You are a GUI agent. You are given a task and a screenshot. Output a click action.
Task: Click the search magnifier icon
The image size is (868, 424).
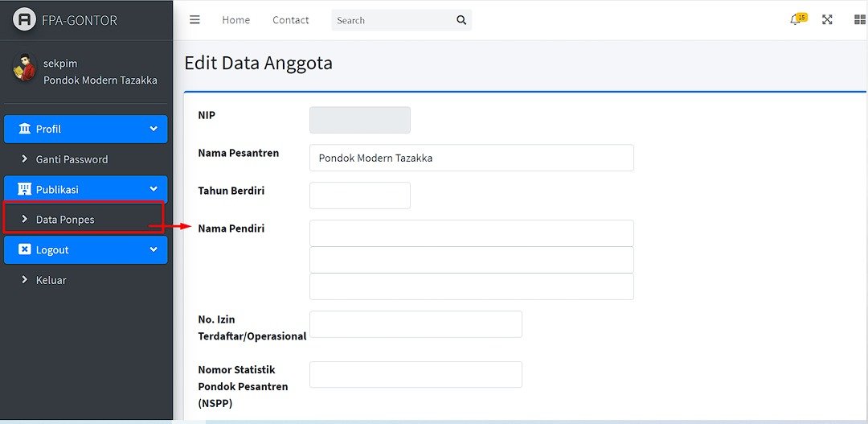point(461,20)
